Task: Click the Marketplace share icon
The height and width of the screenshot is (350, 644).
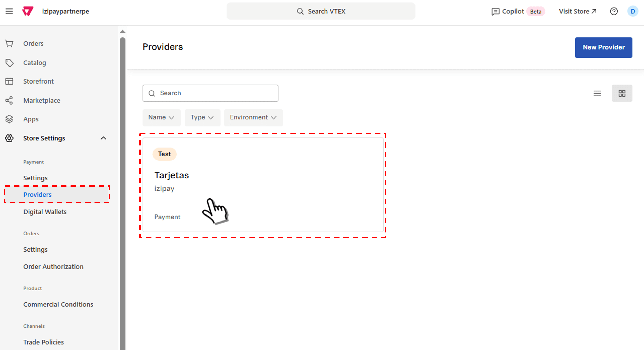Action: tap(9, 101)
